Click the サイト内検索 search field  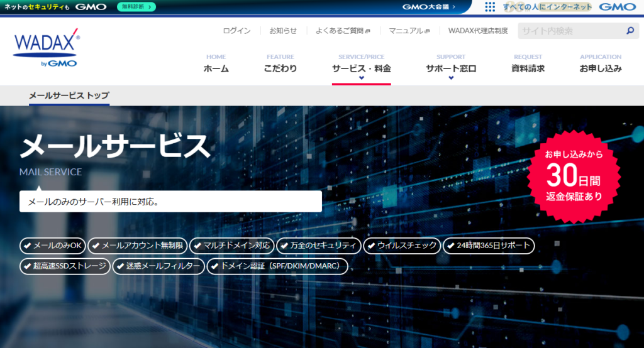569,31
